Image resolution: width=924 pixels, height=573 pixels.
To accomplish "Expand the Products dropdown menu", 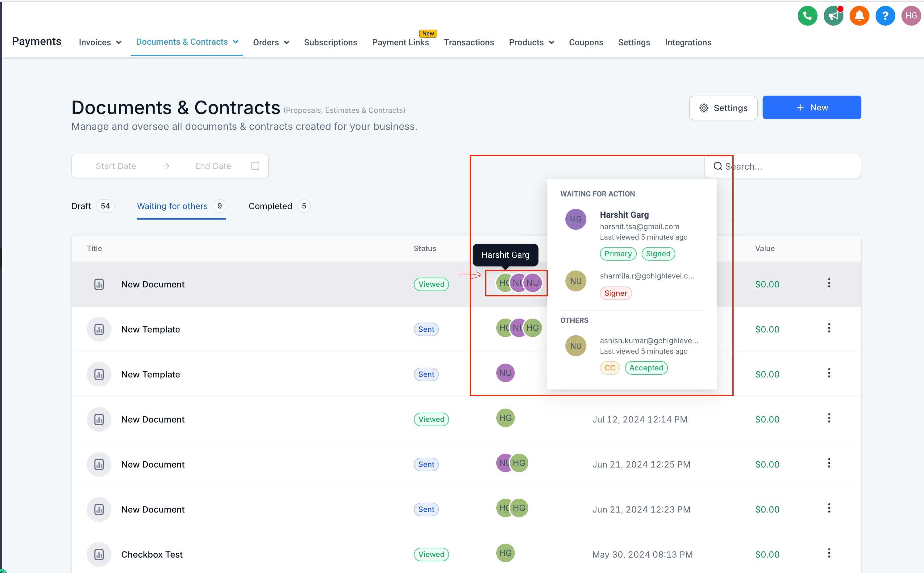I will click(x=531, y=43).
